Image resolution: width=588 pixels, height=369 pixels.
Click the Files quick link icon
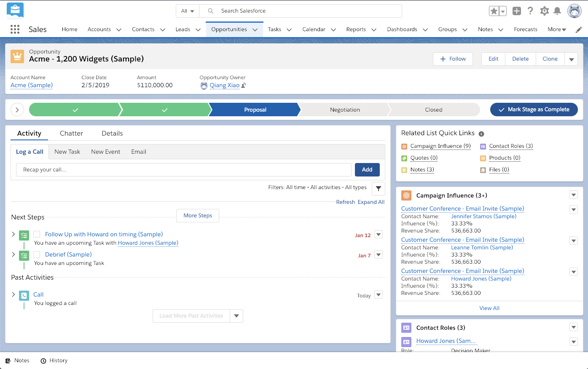click(483, 170)
